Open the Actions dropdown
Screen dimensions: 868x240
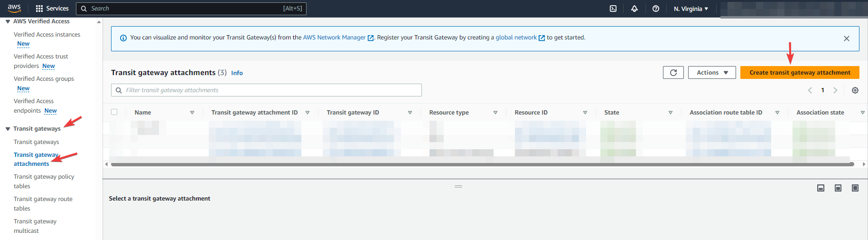[x=712, y=73]
